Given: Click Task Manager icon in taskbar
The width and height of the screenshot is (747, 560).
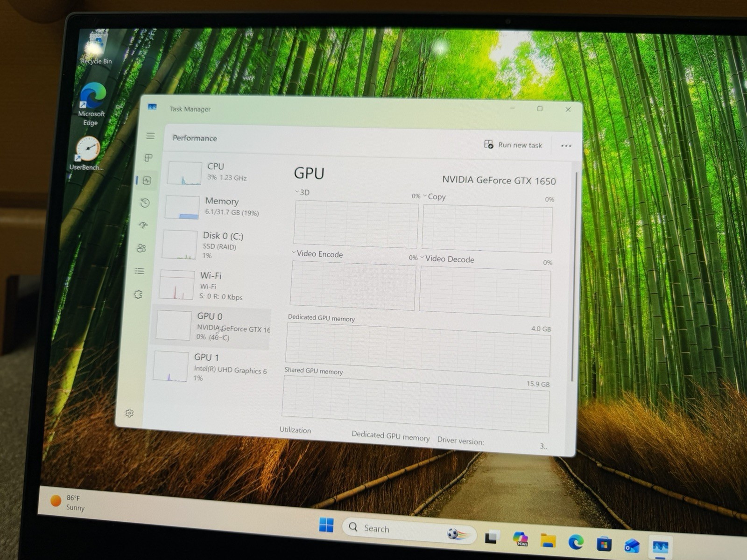Looking at the screenshot, I should (661, 546).
